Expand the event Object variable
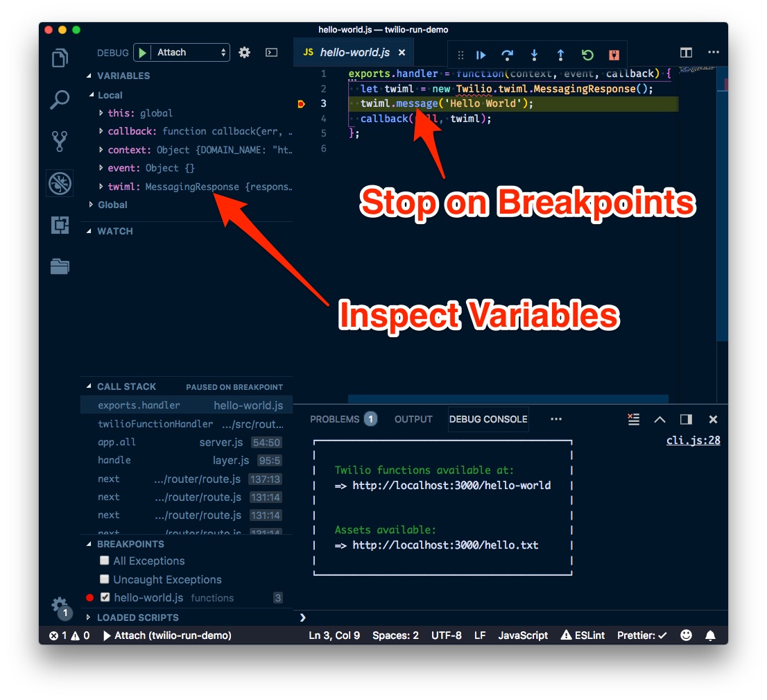 [101, 168]
